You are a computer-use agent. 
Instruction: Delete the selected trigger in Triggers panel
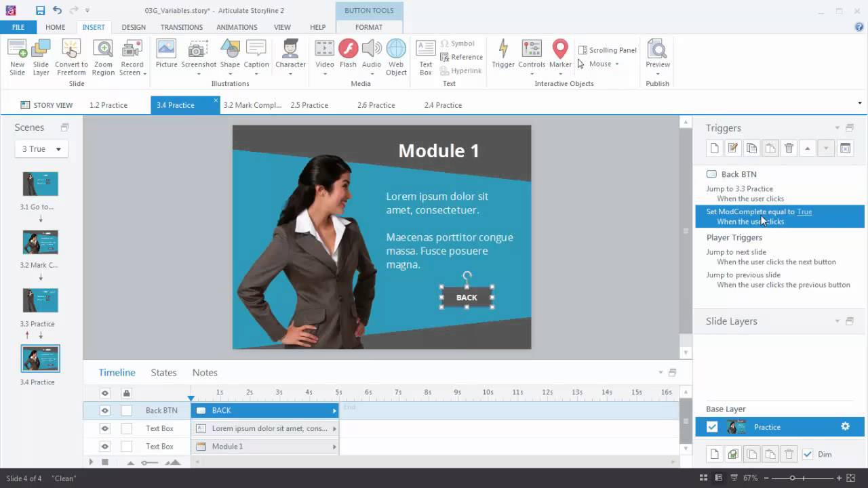coord(789,148)
